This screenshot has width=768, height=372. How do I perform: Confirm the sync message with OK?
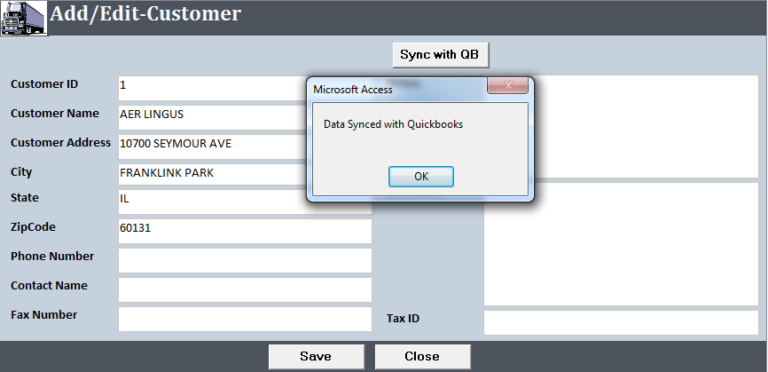pos(421,177)
